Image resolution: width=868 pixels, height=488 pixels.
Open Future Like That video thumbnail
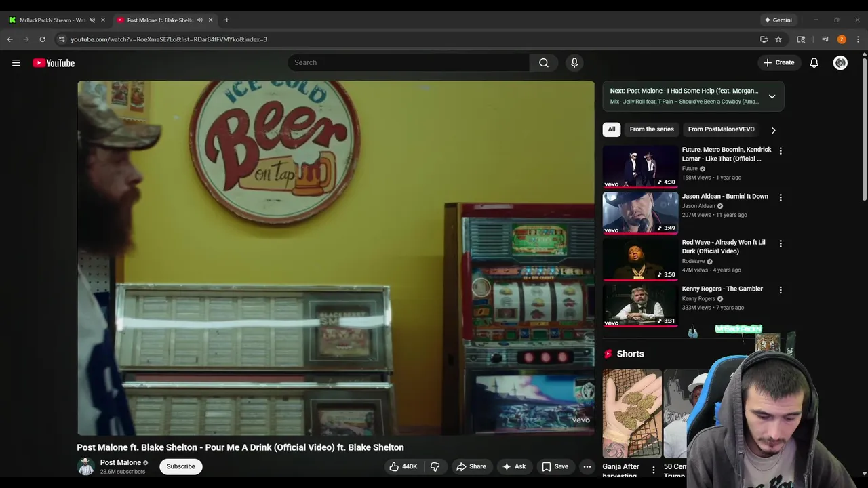(x=640, y=167)
